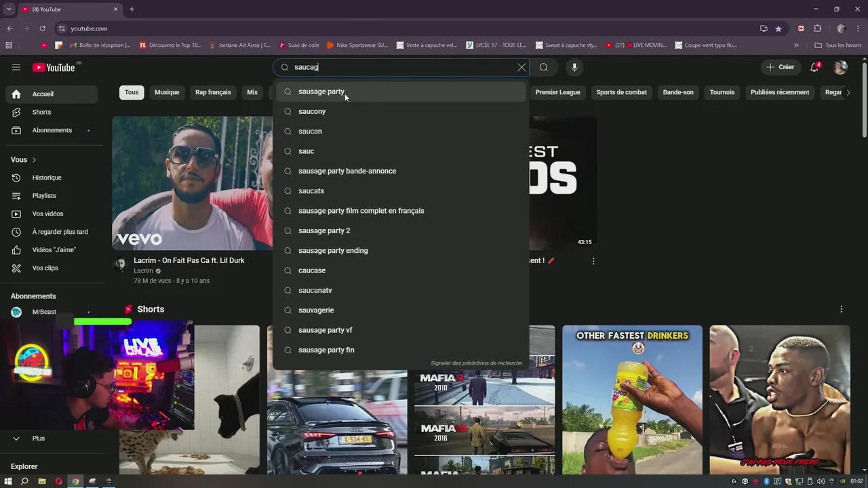Choose the "sausage party fin" suggestion

(401, 350)
